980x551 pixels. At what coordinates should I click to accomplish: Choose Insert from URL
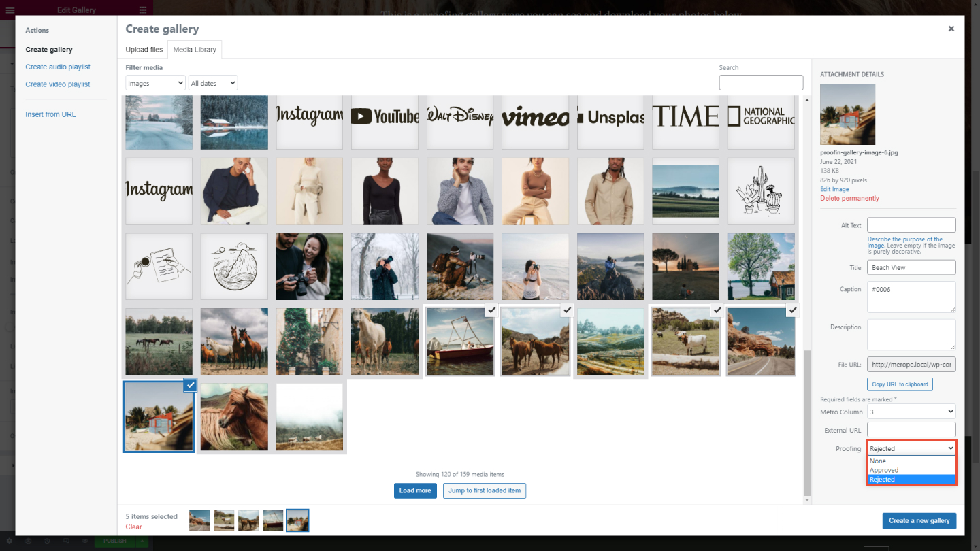50,114
